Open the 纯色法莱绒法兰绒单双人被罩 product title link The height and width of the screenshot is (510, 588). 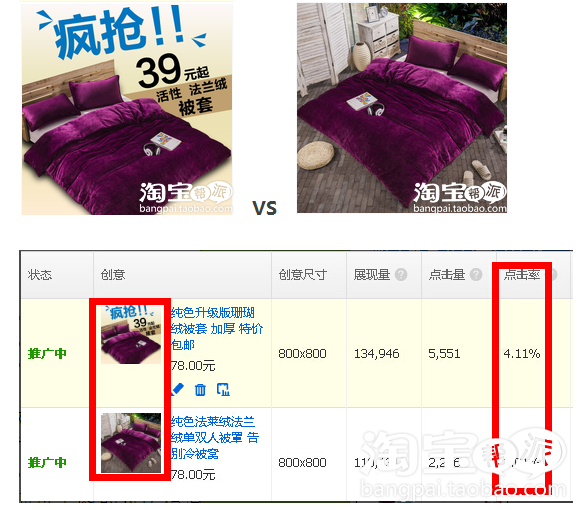click(214, 438)
